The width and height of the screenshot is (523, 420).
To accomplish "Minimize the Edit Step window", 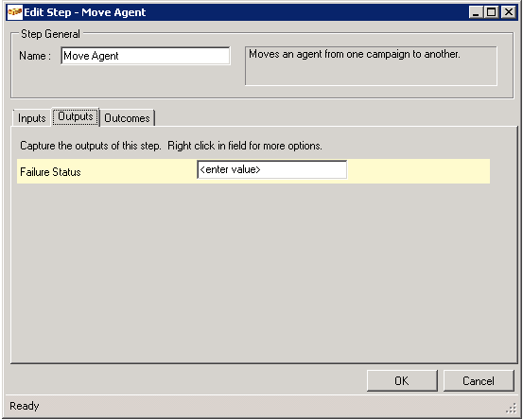I will 476,12.
